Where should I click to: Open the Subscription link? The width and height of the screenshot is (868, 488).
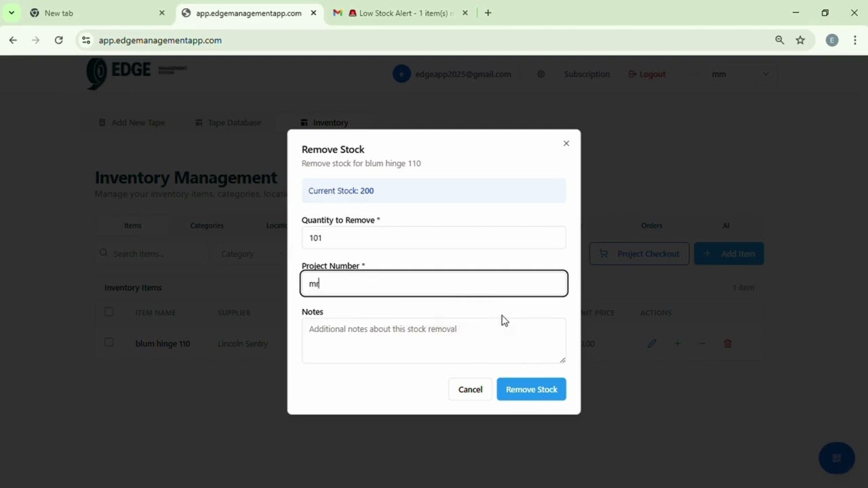point(587,75)
